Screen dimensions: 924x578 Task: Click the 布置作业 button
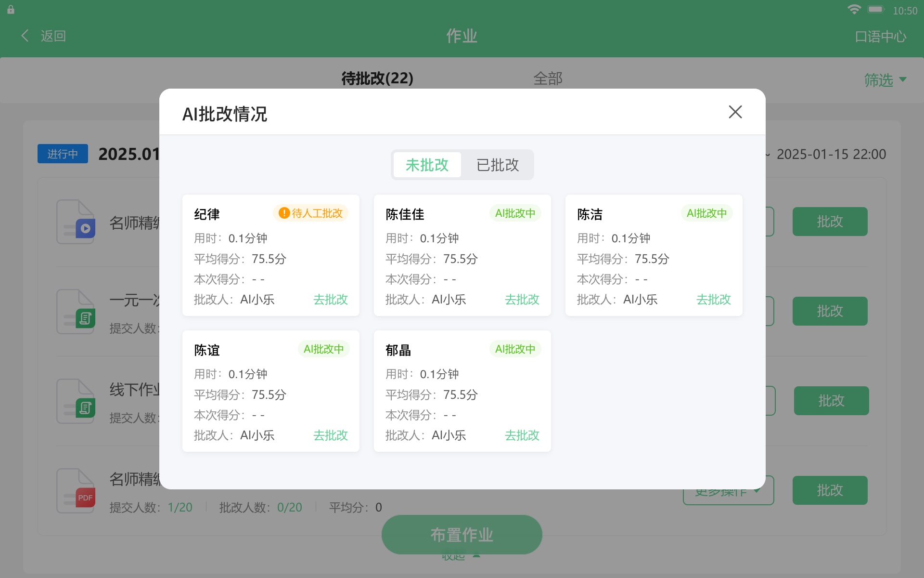click(x=462, y=535)
